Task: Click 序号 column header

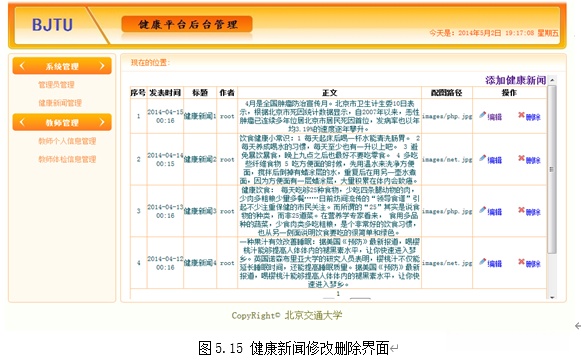Action: 138,93
